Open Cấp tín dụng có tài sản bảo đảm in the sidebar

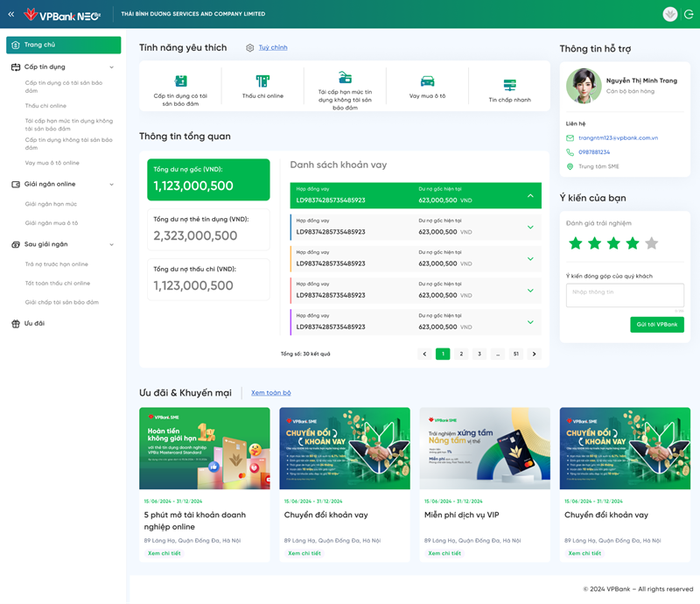coord(64,87)
